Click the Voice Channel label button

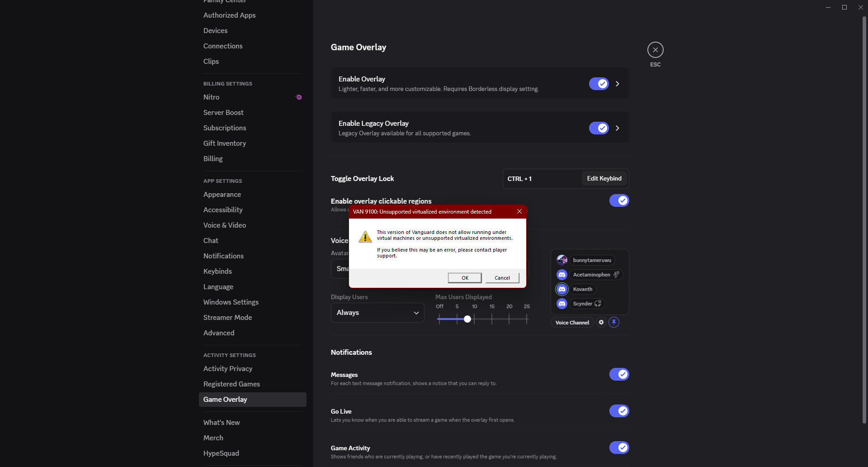[572, 323]
